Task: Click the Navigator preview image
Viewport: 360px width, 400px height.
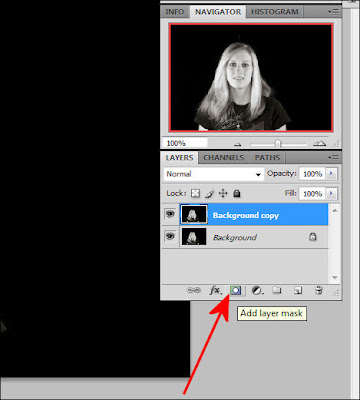Action: pos(251,77)
